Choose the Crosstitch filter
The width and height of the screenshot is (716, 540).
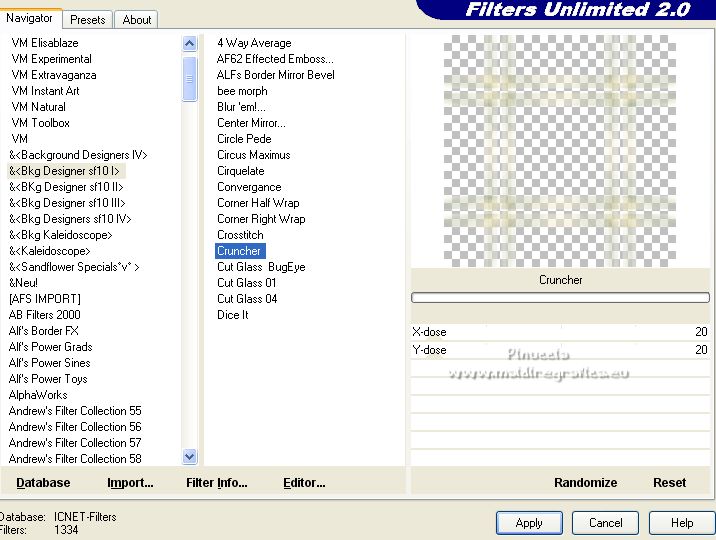(x=240, y=235)
